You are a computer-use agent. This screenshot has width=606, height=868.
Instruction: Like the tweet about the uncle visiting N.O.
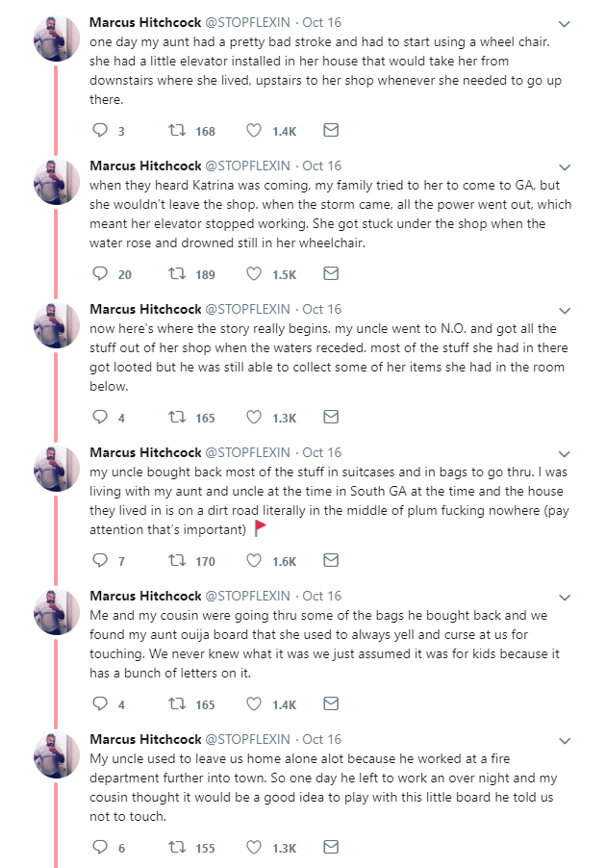(254, 417)
